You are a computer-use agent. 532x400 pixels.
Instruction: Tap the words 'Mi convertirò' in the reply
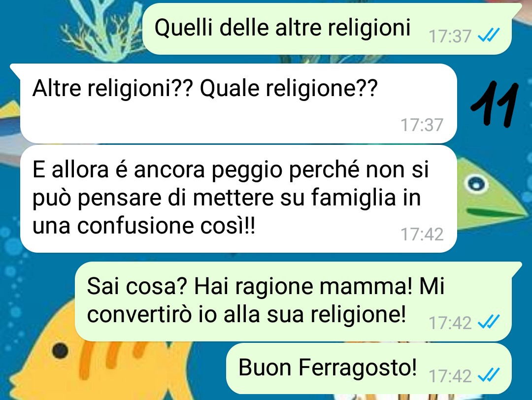266,300
